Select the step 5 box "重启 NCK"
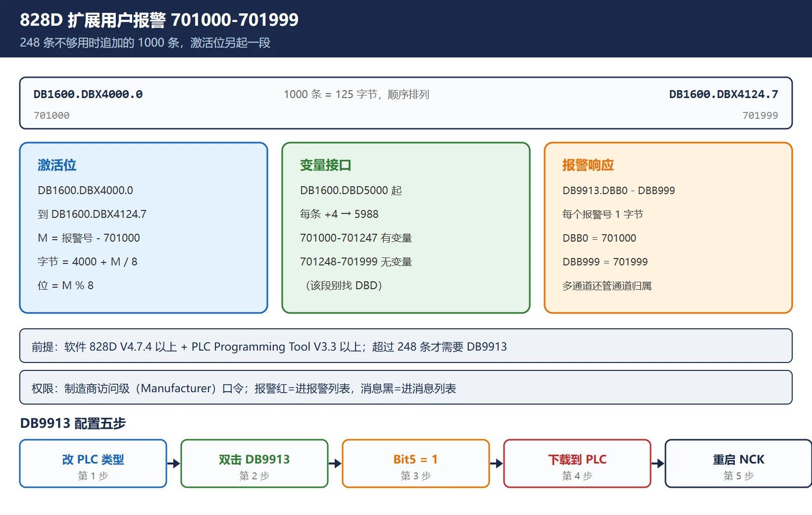 click(x=738, y=463)
